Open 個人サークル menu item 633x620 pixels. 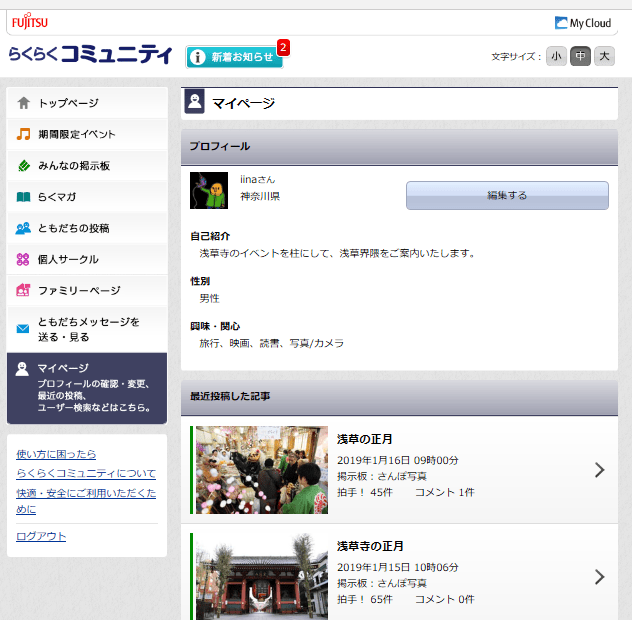point(87,259)
